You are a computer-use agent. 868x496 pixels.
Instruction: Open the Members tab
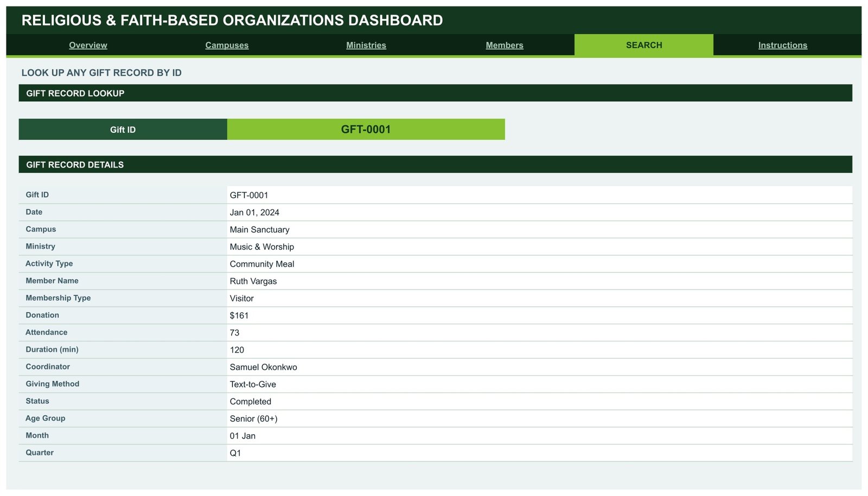(505, 46)
